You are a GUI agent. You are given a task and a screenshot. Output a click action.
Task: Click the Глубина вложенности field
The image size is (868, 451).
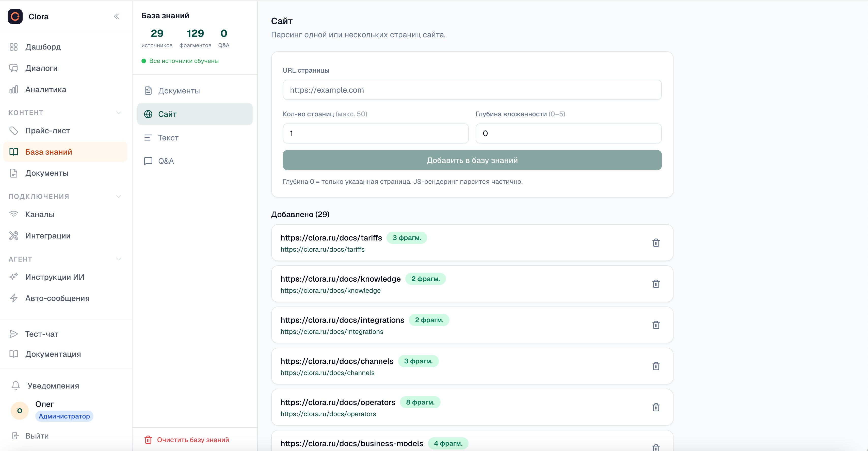568,134
